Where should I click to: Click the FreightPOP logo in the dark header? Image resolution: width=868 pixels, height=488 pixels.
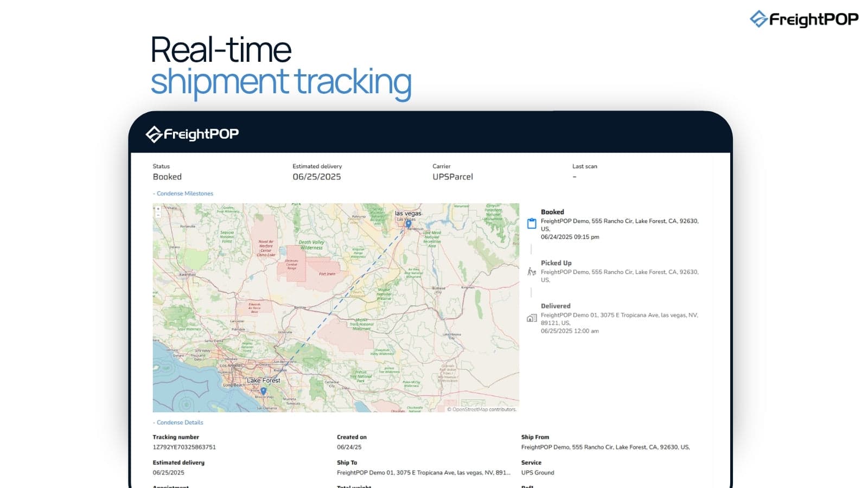coord(192,134)
